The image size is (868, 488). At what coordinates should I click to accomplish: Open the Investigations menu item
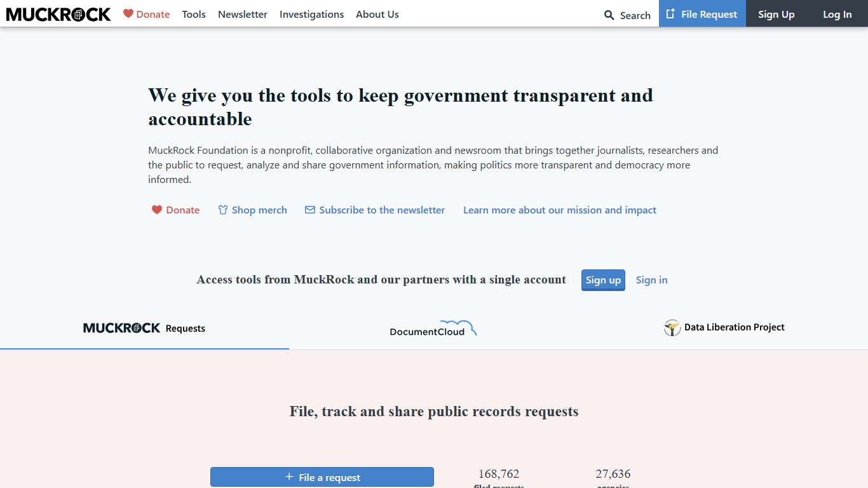[311, 14]
